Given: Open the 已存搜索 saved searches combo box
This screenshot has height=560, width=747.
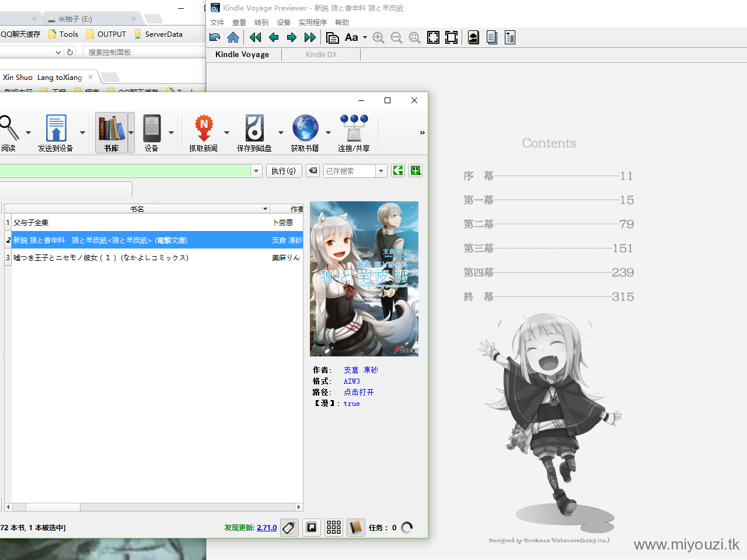Looking at the screenshot, I should tap(355, 171).
